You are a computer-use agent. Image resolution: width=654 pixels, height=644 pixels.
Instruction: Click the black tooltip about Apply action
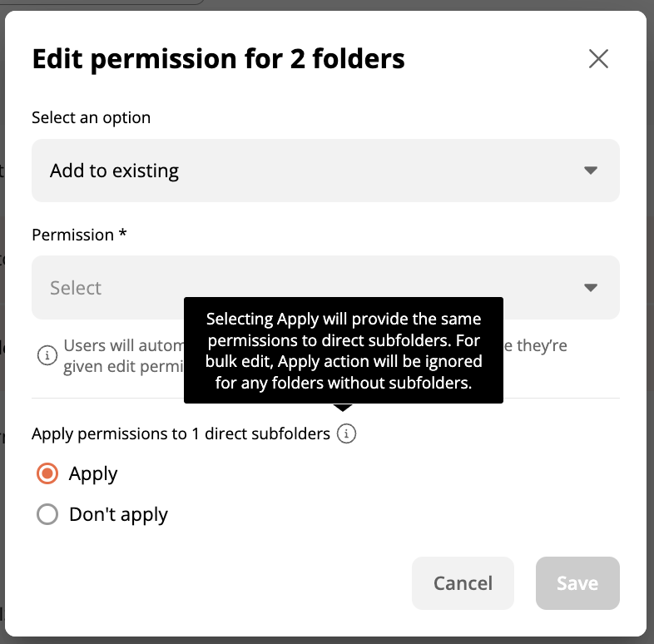[344, 350]
